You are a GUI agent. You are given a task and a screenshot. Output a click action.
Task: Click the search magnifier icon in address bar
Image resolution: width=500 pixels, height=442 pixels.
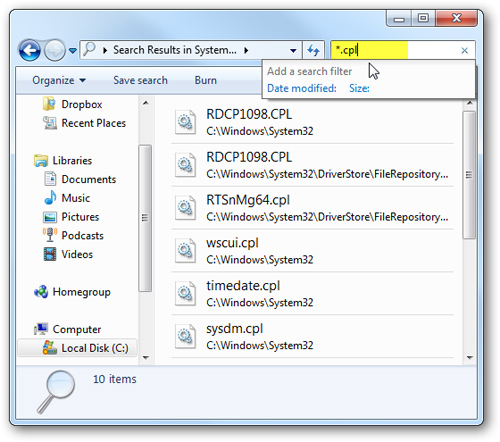(89, 50)
